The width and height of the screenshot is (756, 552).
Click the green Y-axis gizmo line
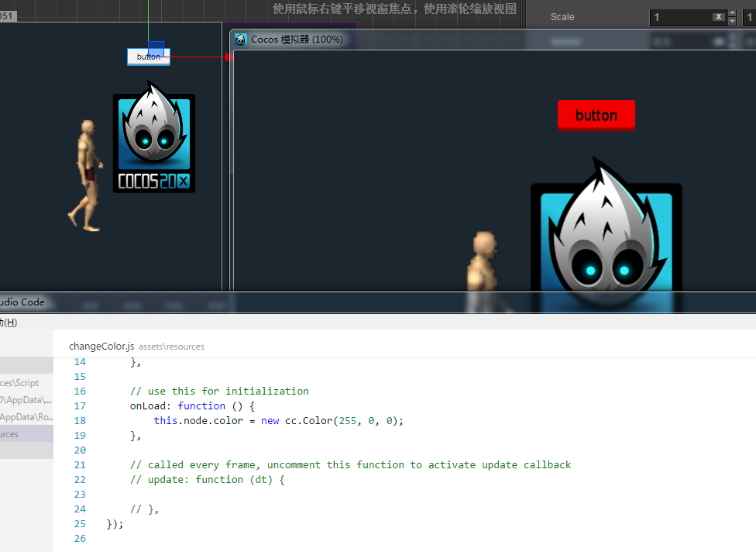(149, 21)
